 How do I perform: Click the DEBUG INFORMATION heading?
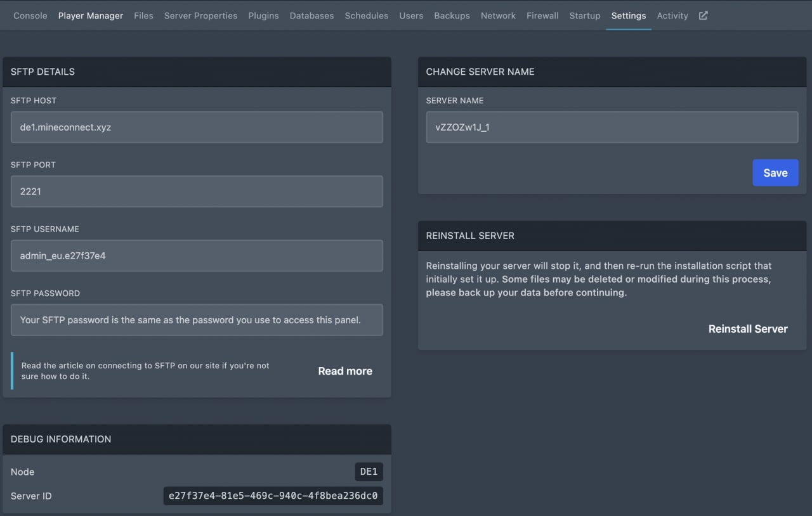click(x=61, y=439)
